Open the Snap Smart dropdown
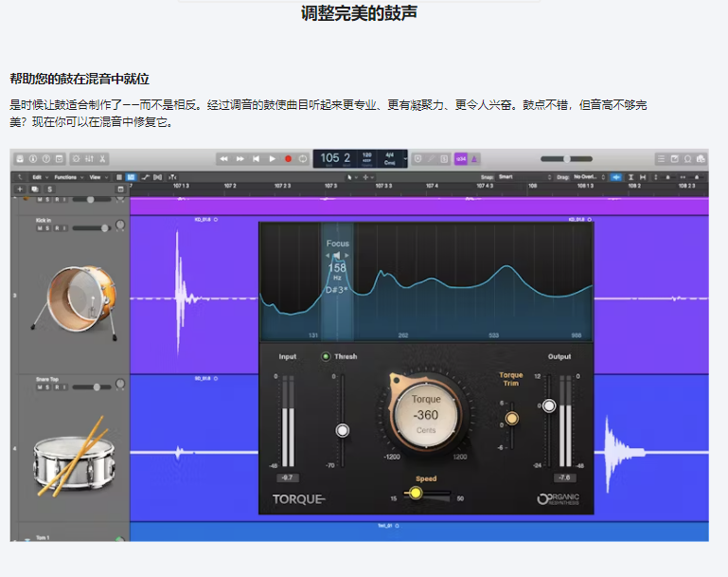728x577 pixels. (524, 177)
